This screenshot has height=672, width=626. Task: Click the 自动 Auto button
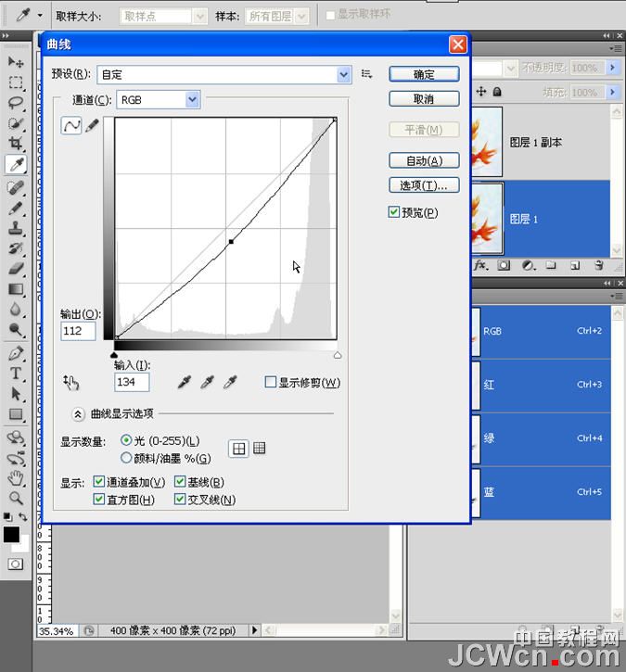424,160
